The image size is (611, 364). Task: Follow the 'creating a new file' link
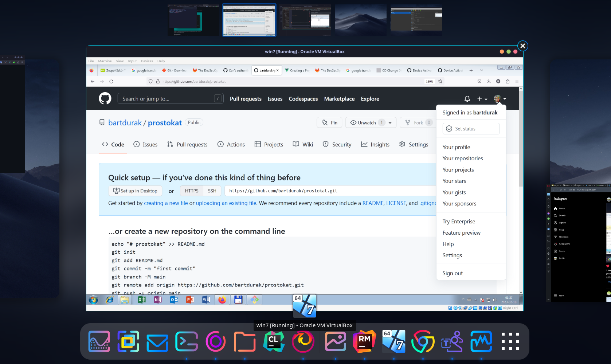click(166, 203)
